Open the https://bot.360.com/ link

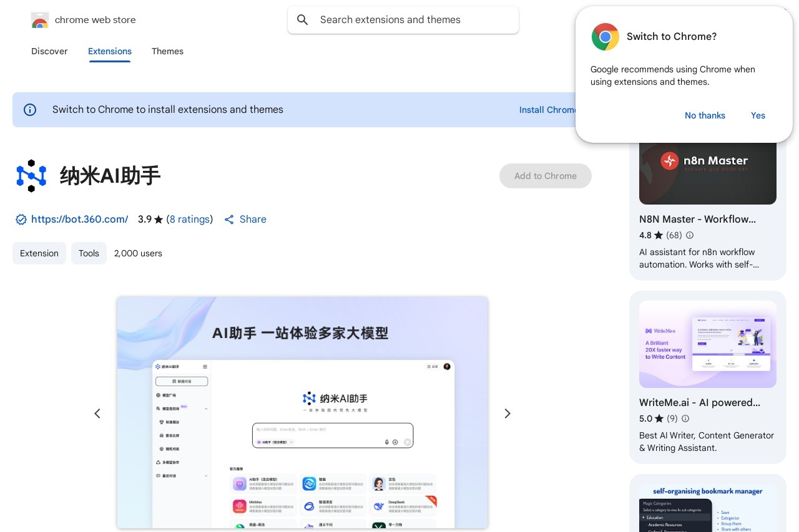coord(80,220)
